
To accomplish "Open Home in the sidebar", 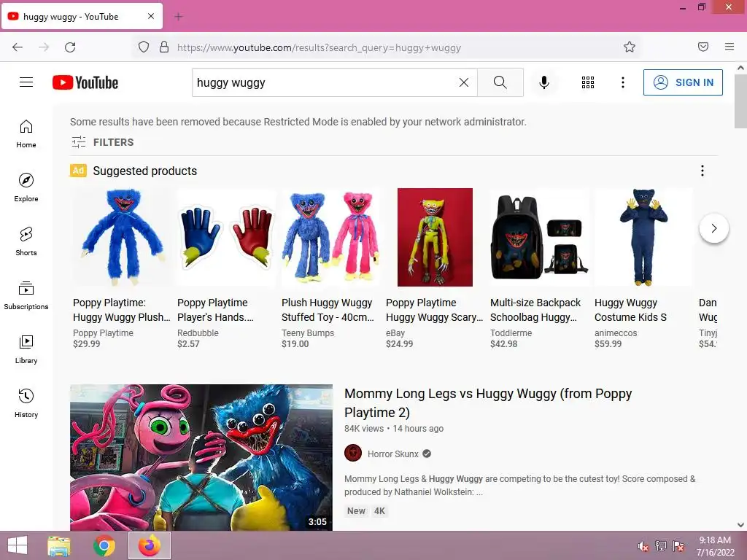I will tap(26, 134).
